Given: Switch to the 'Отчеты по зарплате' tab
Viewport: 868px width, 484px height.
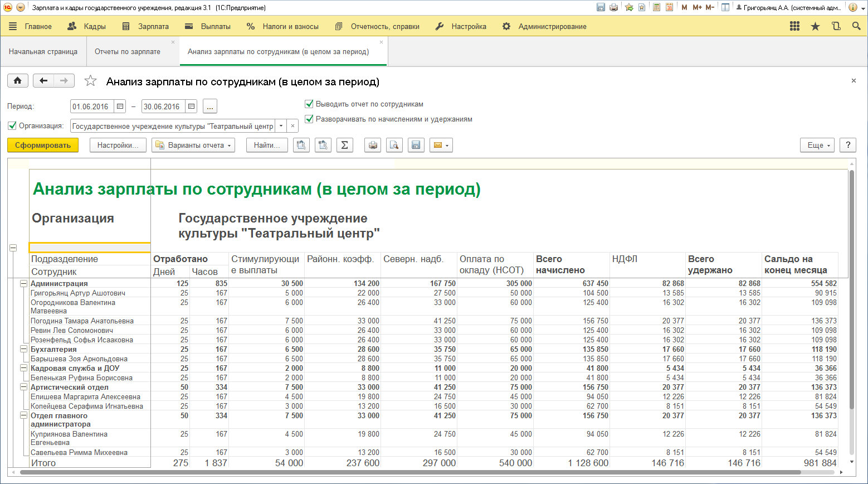Looking at the screenshot, I should [x=128, y=52].
